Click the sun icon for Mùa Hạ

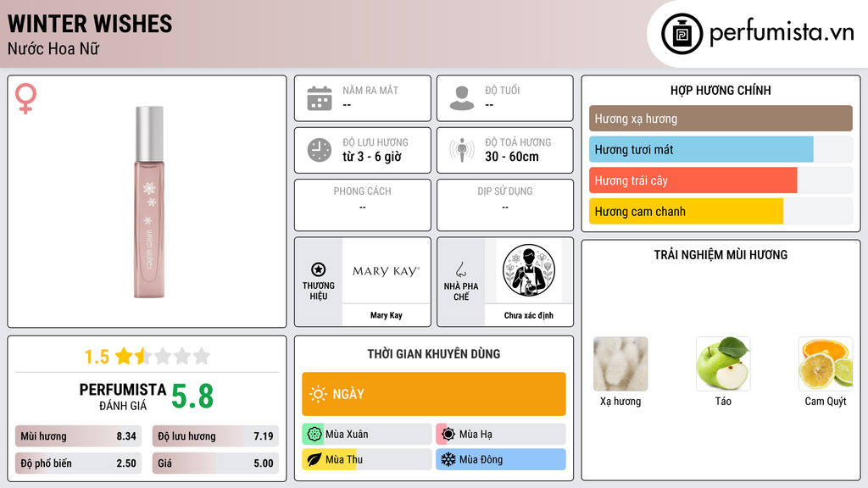[x=448, y=435]
